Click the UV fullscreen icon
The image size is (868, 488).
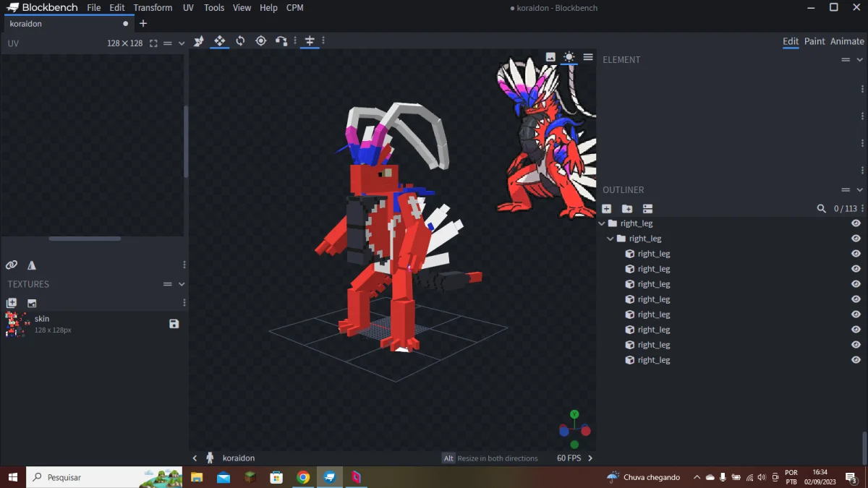(153, 43)
